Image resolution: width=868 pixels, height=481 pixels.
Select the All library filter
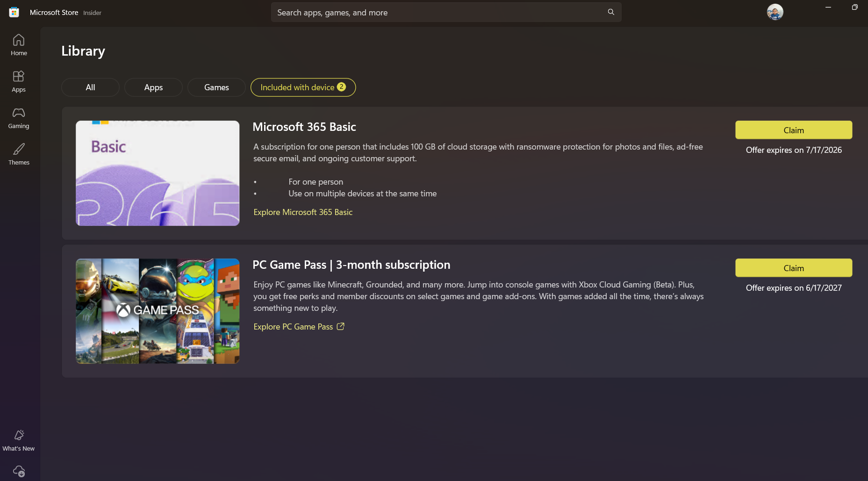pyautogui.click(x=90, y=87)
